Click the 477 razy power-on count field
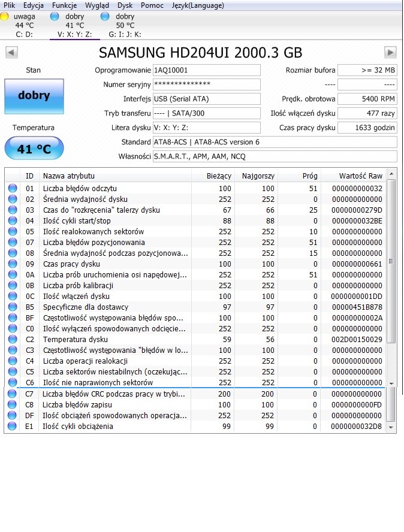Image resolution: width=404 pixels, height=532 pixels. 367,113
